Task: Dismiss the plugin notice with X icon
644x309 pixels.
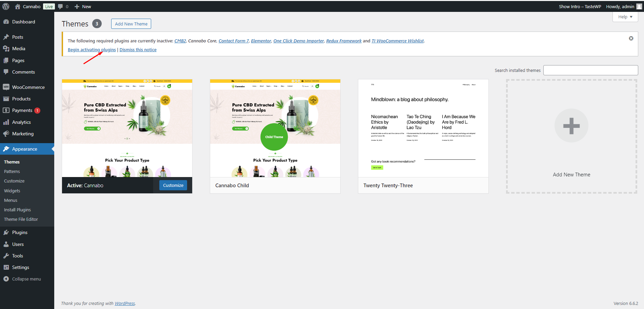Action: pyautogui.click(x=631, y=38)
